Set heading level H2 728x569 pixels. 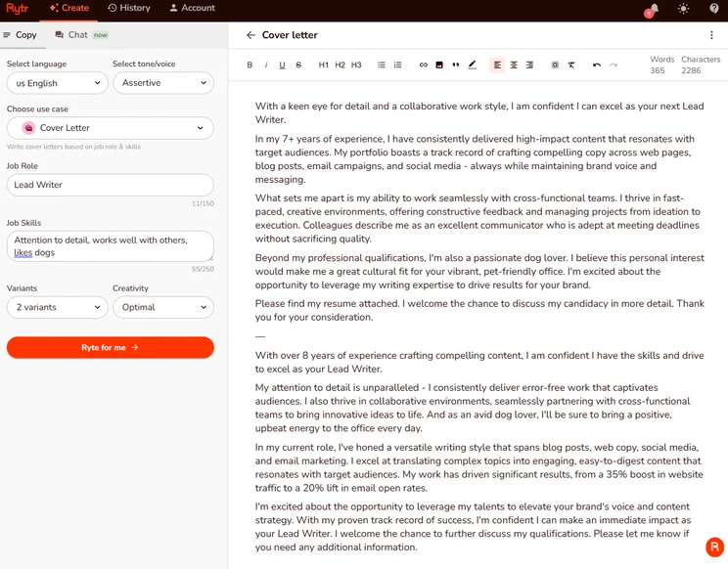[x=340, y=65]
